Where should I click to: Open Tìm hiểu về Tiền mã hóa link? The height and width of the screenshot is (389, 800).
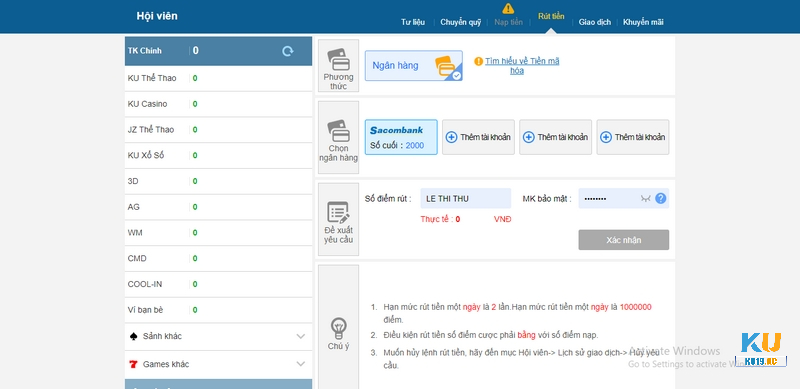pyautogui.click(x=522, y=66)
